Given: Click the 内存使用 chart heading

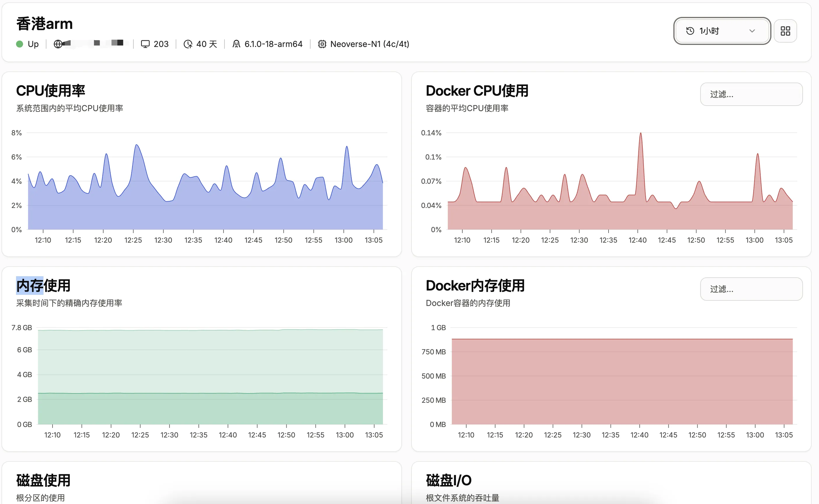Looking at the screenshot, I should click(x=43, y=286).
